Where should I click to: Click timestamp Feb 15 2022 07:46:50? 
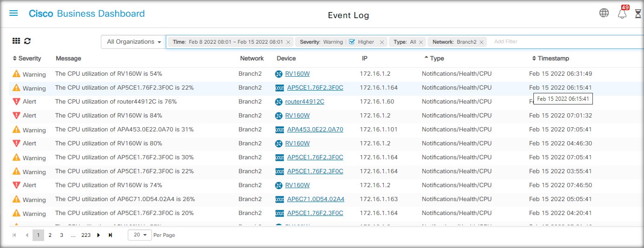(560, 185)
